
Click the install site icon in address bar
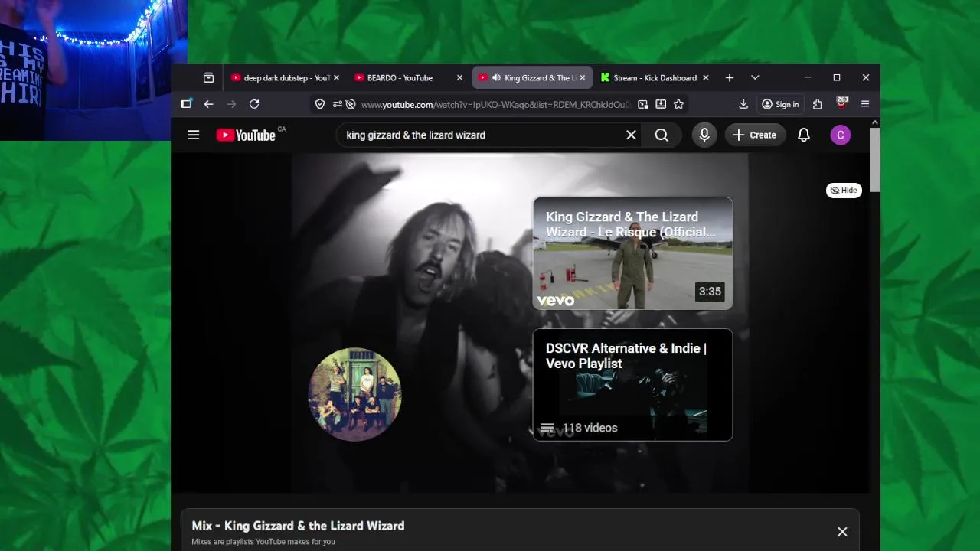click(661, 104)
